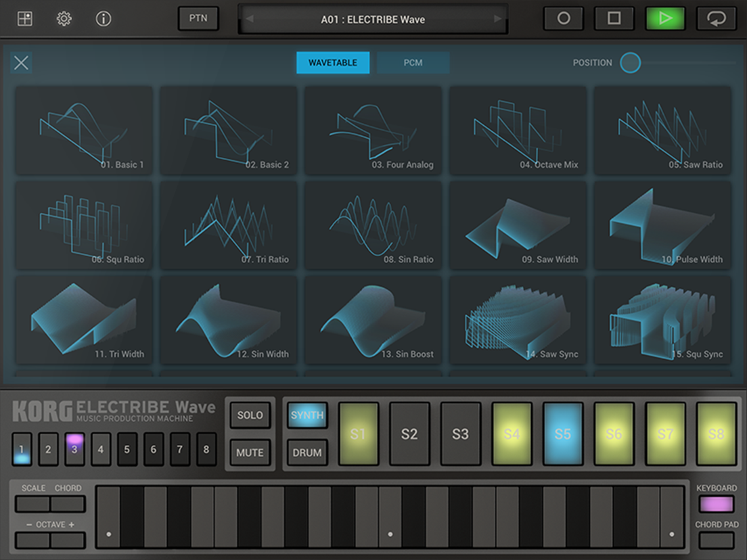The width and height of the screenshot is (747, 560).
Task: Toggle the loop button
Action: (716, 18)
